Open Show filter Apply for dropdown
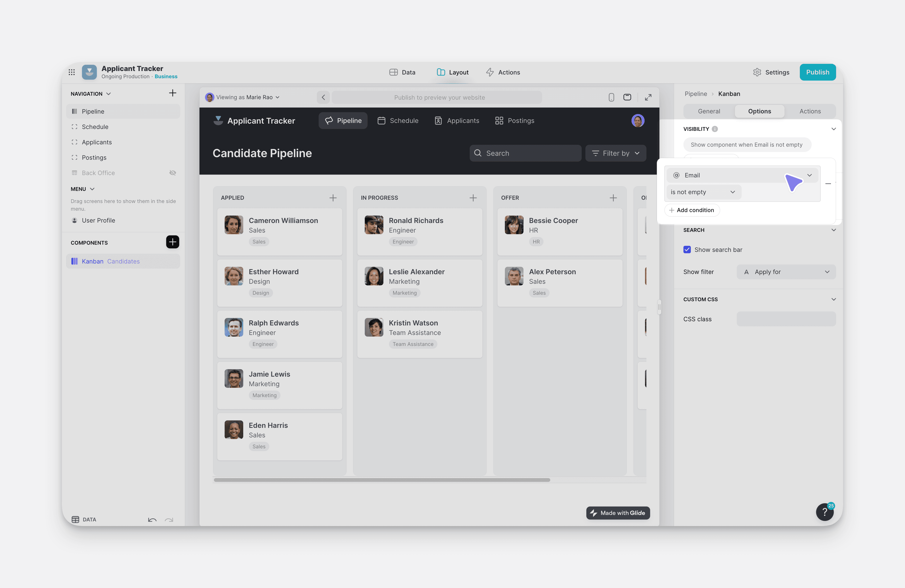905x588 pixels. point(786,272)
